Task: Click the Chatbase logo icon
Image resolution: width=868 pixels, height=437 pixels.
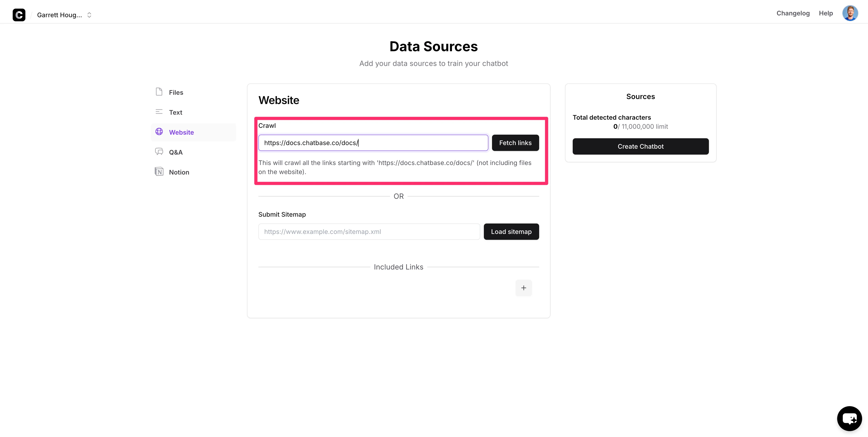Action: 19,15
